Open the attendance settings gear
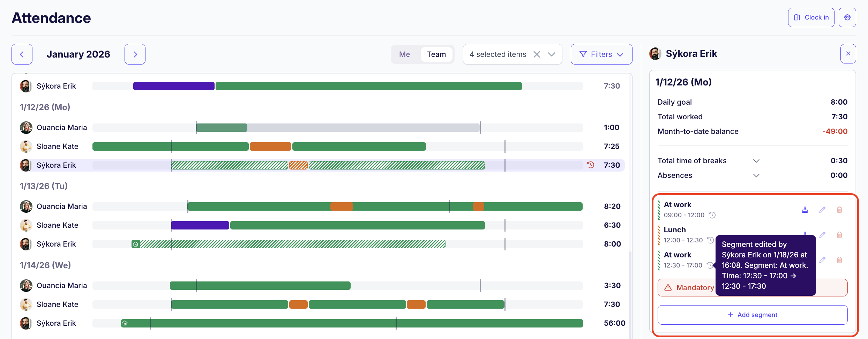868x339 pixels. pyautogui.click(x=847, y=17)
